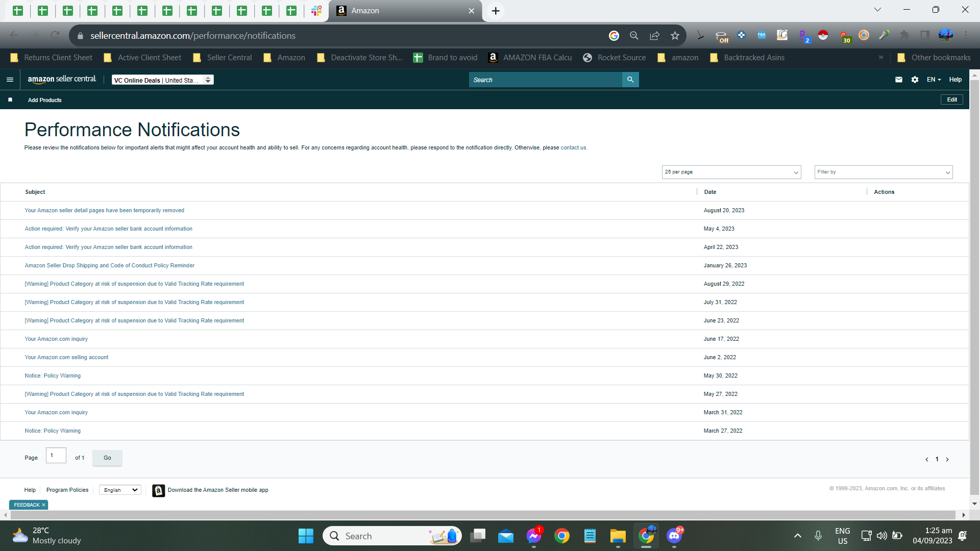Open the account switcher dropdown VC Online Deals
Image resolution: width=980 pixels, height=551 pixels.
click(x=163, y=80)
